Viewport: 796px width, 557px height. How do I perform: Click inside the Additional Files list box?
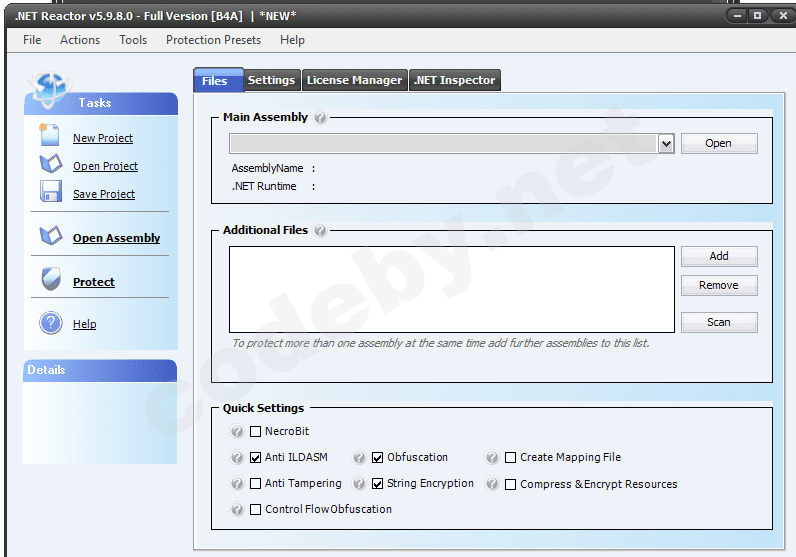point(452,289)
